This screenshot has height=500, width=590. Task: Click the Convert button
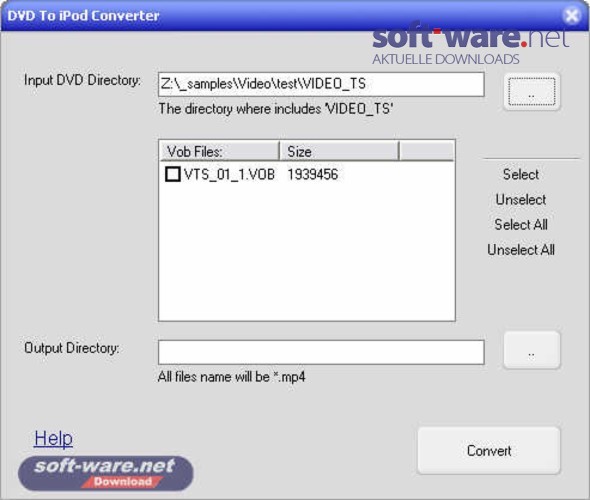click(x=489, y=450)
